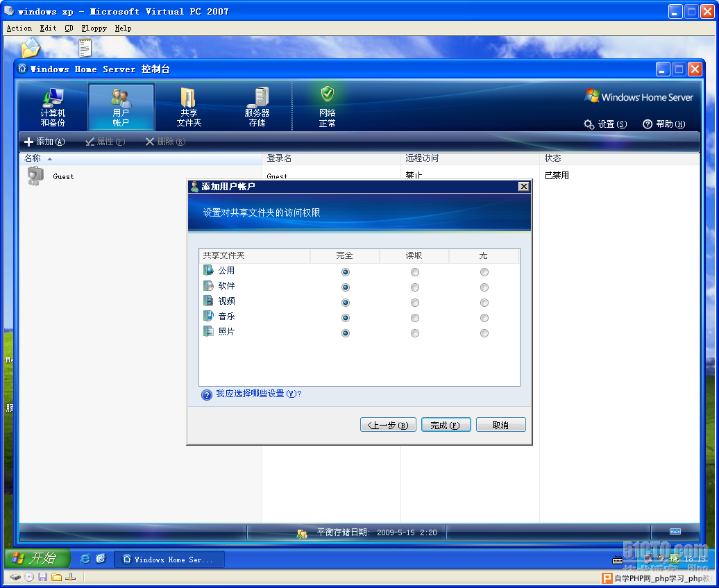Set 视频 folder access to 读取
This screenshot has height=588, width=719.
point(415,303)
